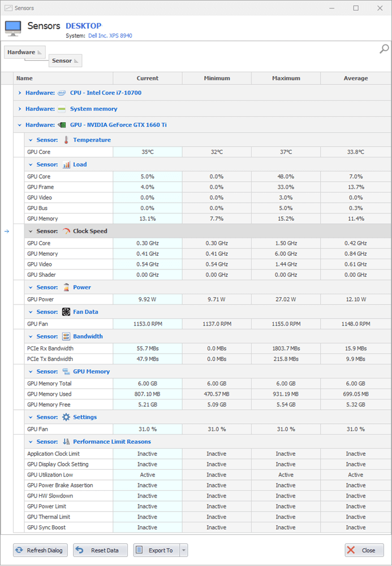Collapse the Performance Limit Reasons group
The width and height of the screenshot is (392, 566).
(x=31, y=442)
